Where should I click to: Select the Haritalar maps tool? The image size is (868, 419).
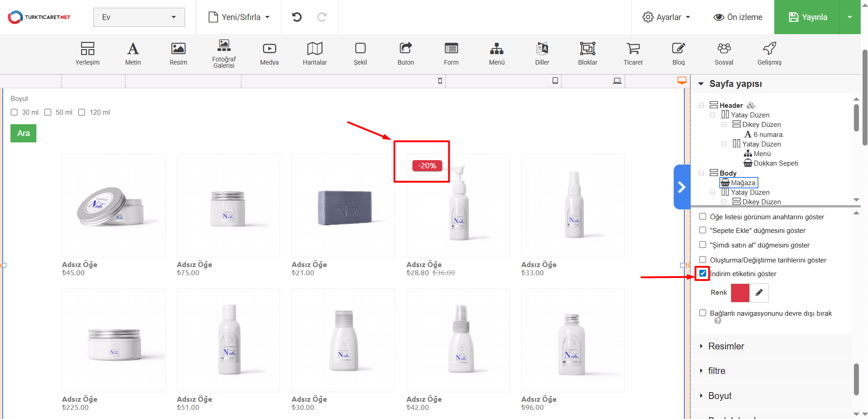tap(315, 53)
